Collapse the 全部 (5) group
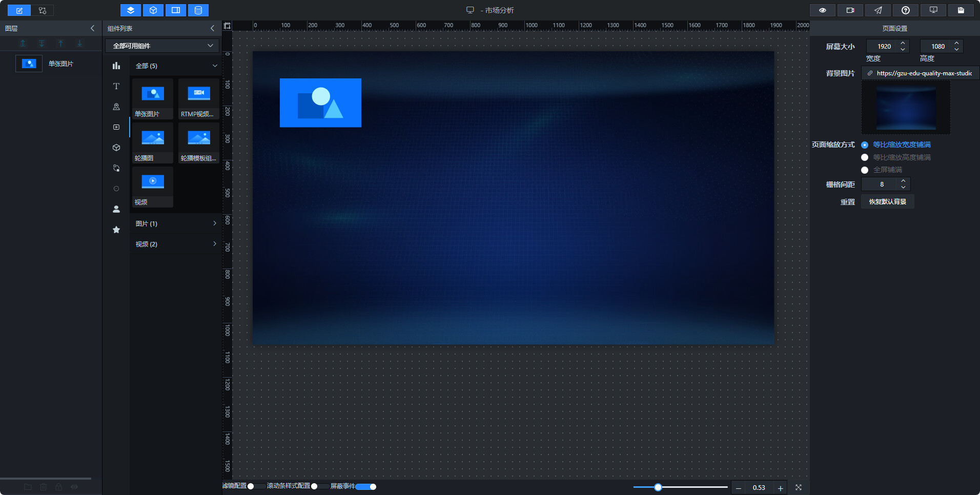Image resolution: width=980 pixels, height=495 pixels. click(x=176, y=66)
